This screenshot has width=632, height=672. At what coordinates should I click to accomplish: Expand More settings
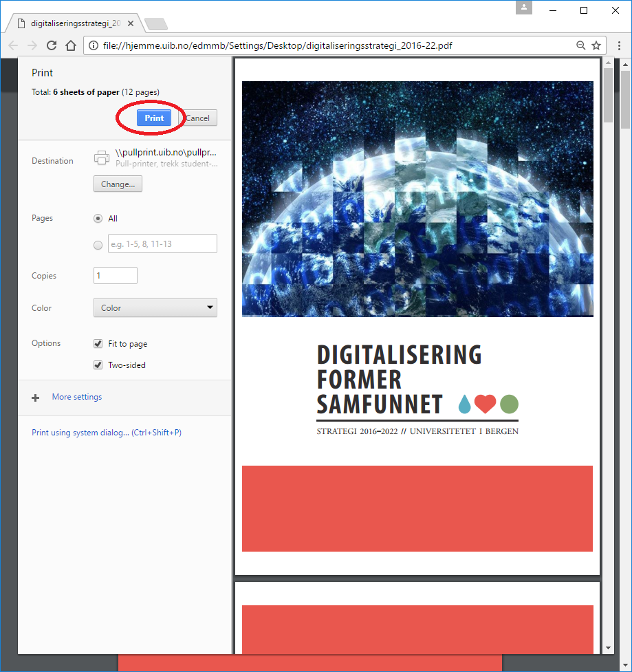(76, 397)
